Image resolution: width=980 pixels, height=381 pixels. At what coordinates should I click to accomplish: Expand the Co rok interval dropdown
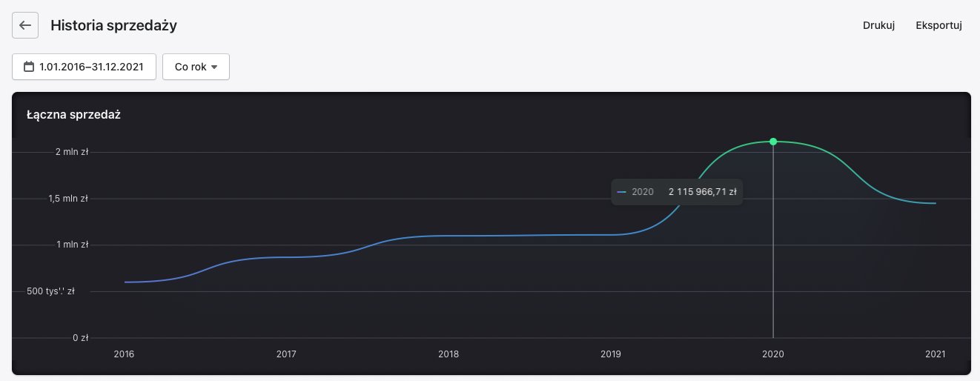pos(196,67)
